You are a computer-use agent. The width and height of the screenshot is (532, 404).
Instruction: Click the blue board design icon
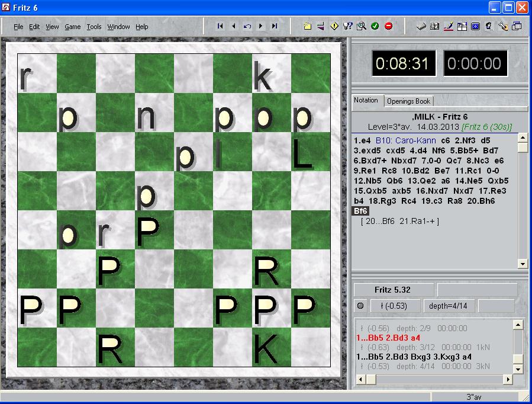(475, 26)
